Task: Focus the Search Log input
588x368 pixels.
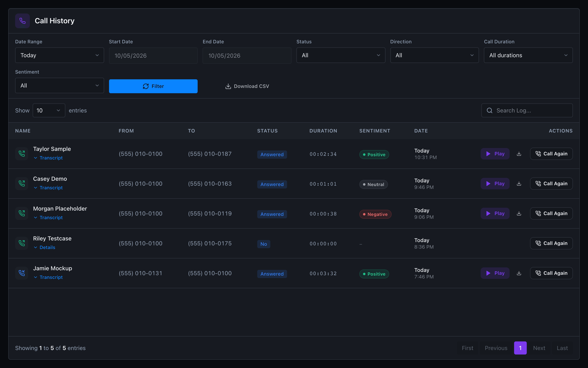Action: (527, 110)
